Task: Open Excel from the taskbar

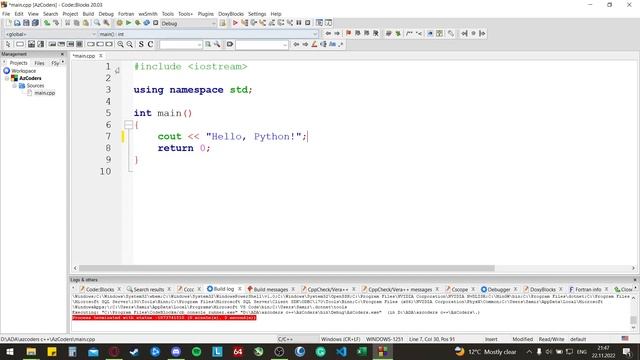Action: pos(362,351)
